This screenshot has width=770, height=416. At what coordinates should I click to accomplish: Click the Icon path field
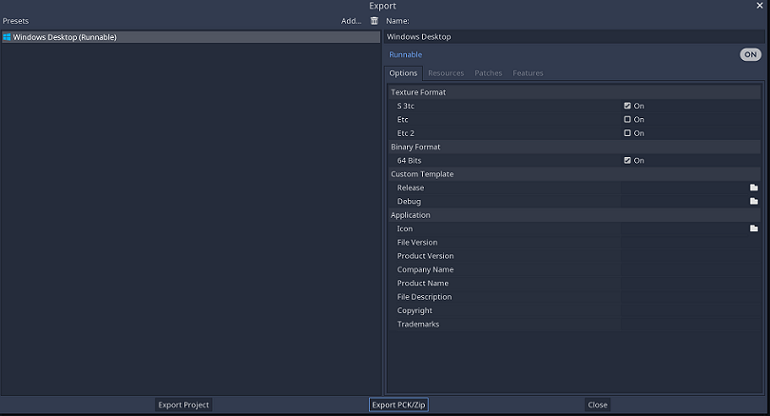pyautogui.click(x=684, y=228)
